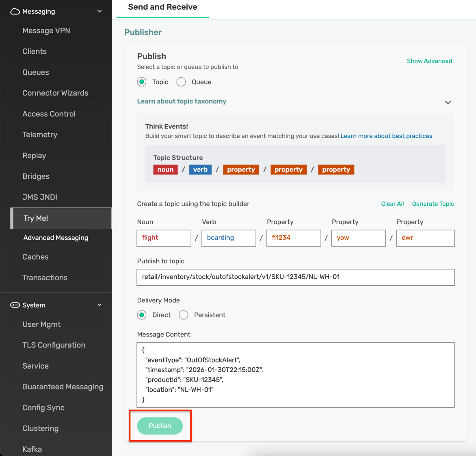Click the Show Advanced link
The image size is (476, 456).
point(429,61)
